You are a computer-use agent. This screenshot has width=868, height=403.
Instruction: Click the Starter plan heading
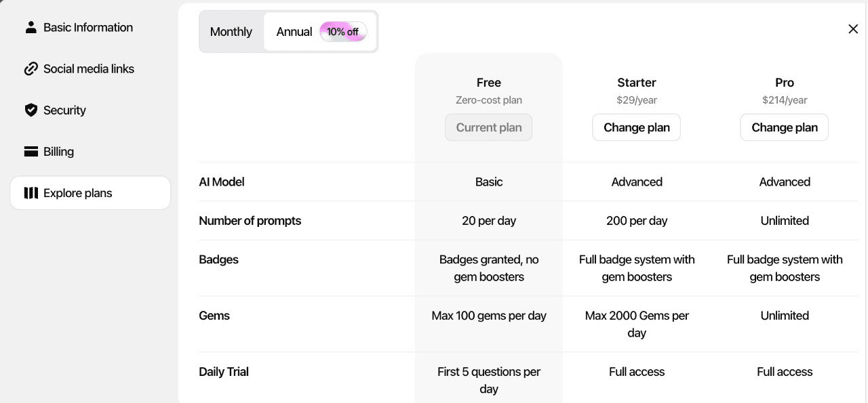coord(636,83)
